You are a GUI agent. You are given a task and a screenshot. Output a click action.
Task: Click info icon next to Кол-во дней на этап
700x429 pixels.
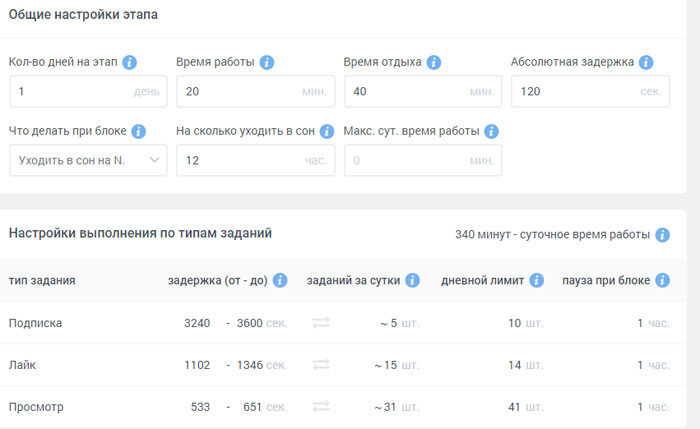(129, 62)
